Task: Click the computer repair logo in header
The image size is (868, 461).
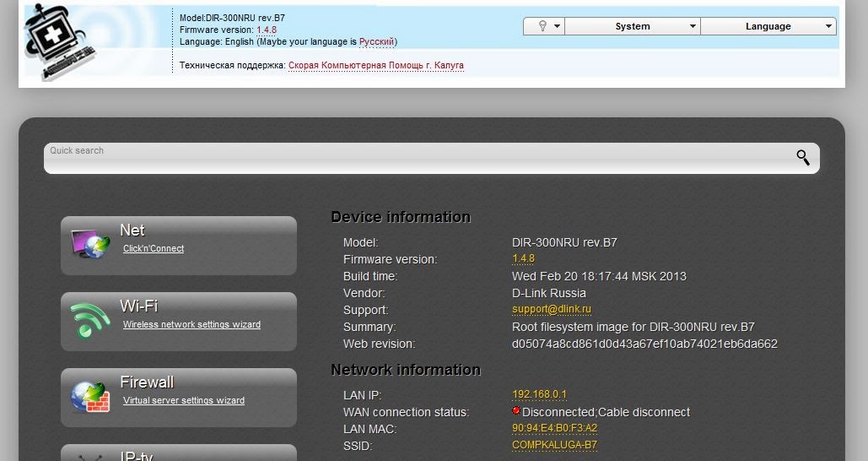Action: click(x=60, y=42)
